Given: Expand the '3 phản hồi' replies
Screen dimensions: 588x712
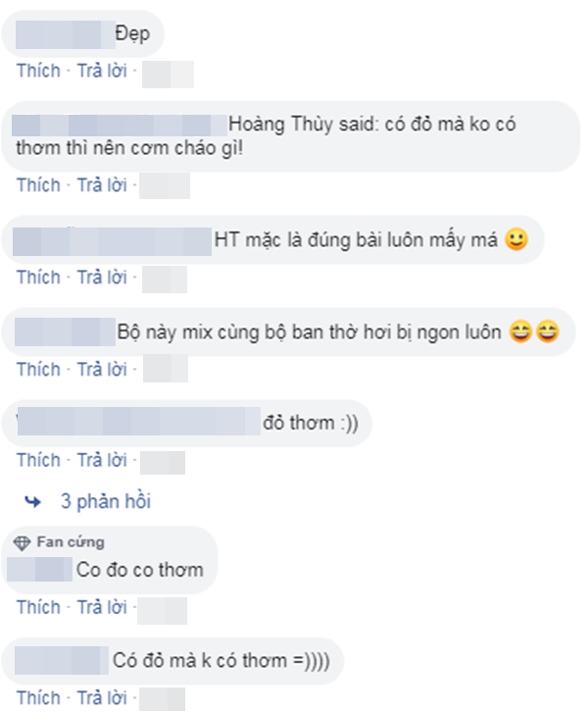Looking at the screenshot, I should [x=106, y=501].
